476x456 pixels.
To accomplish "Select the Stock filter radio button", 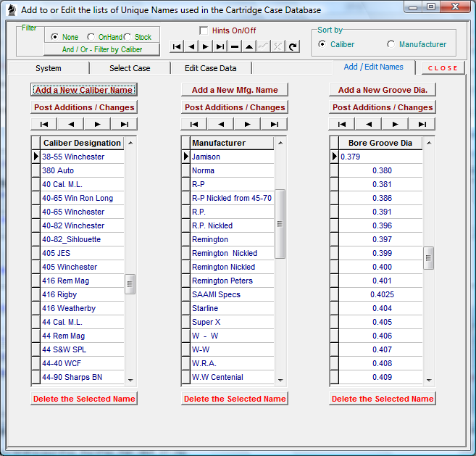I will (x=128, y=37).
